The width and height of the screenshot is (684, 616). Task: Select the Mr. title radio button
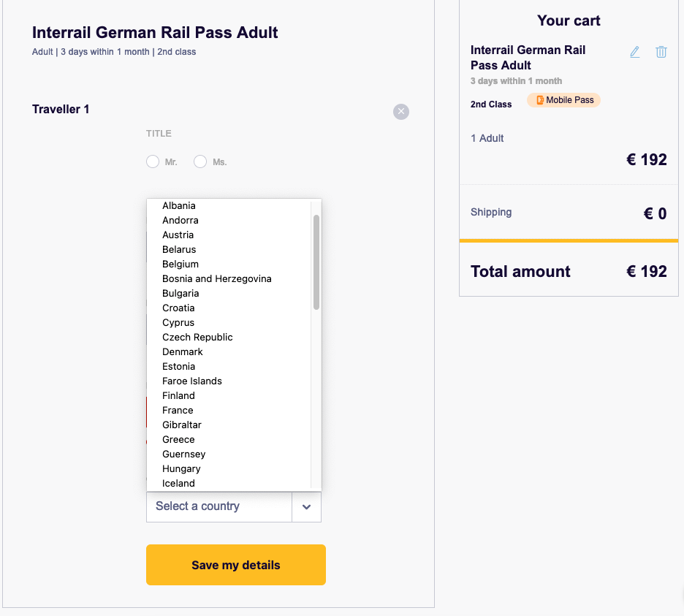(153, 161)
